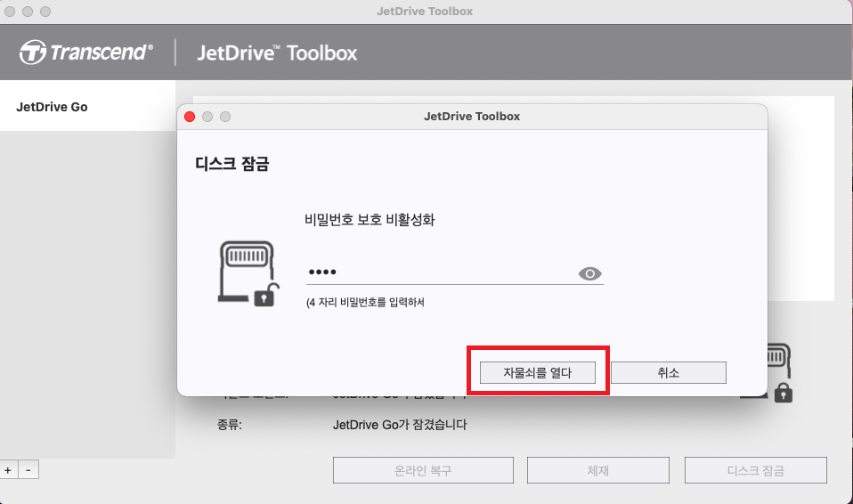This screenshot has width=853, height=504.
Task: Click the Transcend logo in the header
Action: 86,53
